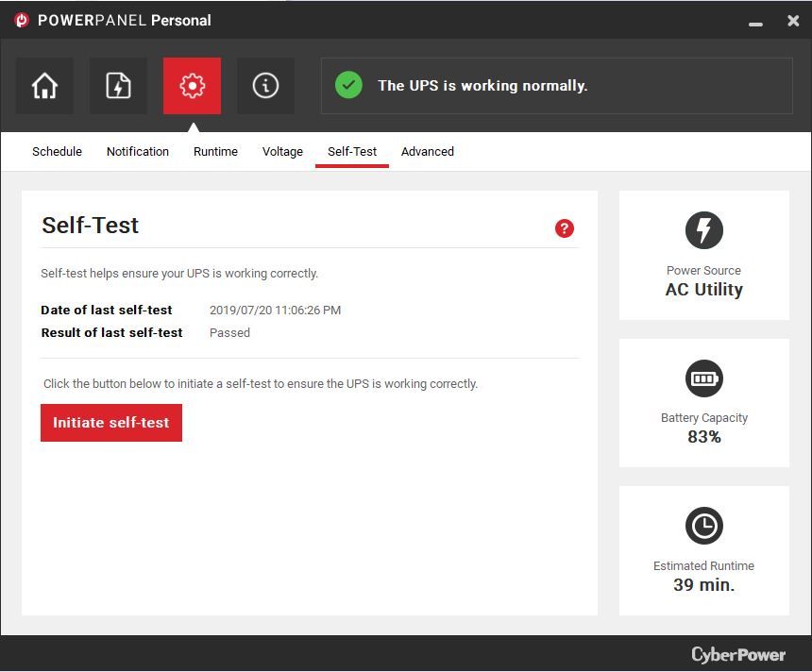Viewport: 812px width, 672px height.
Task: Click the CyberPower logo
Action: click(x=738, y=654)
